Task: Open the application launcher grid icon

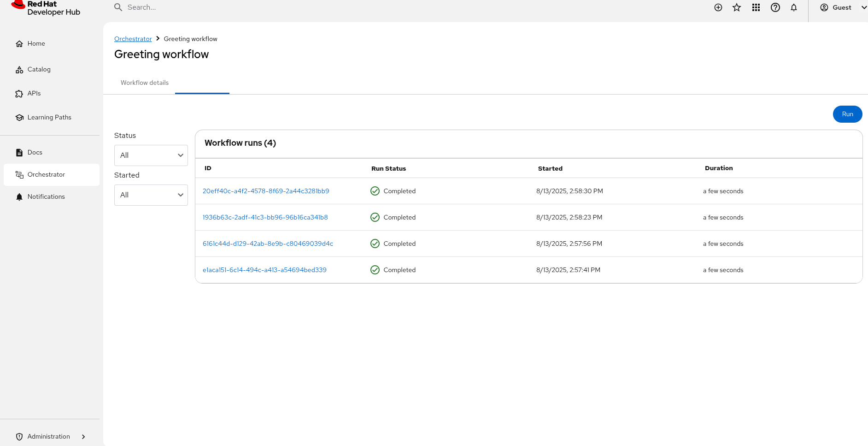Action: tap(756, 7)
